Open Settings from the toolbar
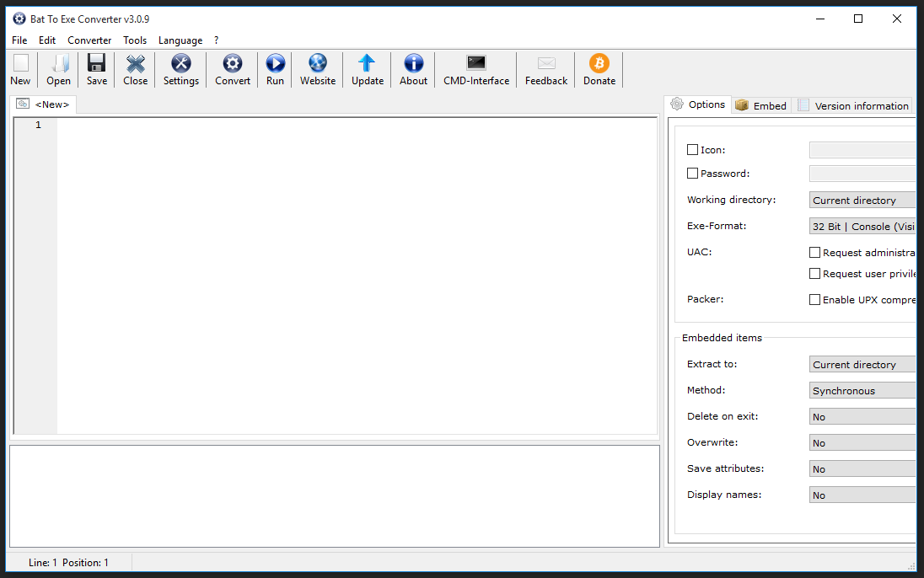Screen dimensions: 924x578 (x=181, y=64)
